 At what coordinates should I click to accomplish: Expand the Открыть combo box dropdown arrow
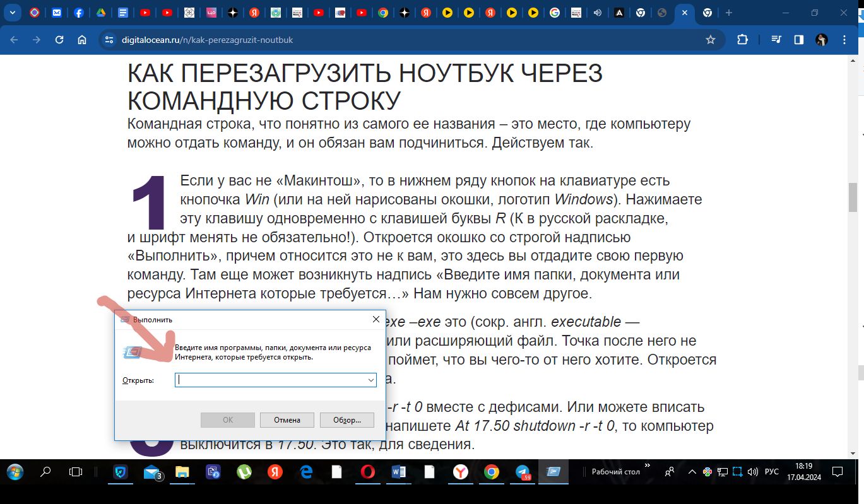coord(371,380)
